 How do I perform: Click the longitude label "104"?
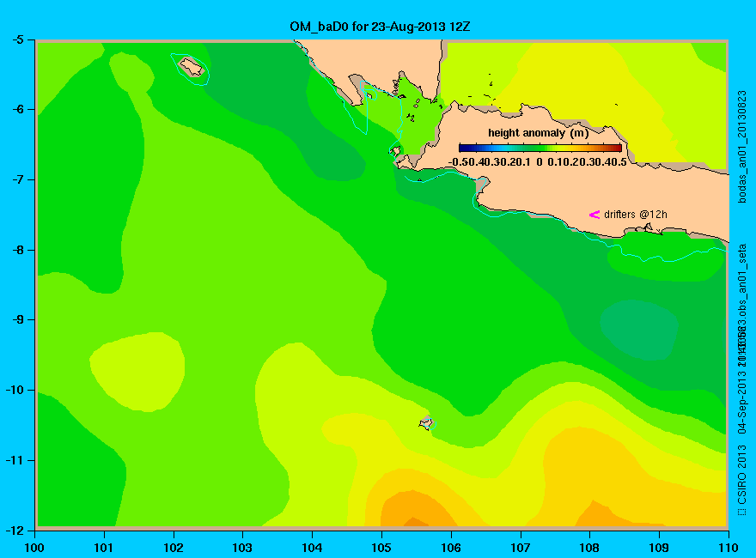tap(312, 548)
